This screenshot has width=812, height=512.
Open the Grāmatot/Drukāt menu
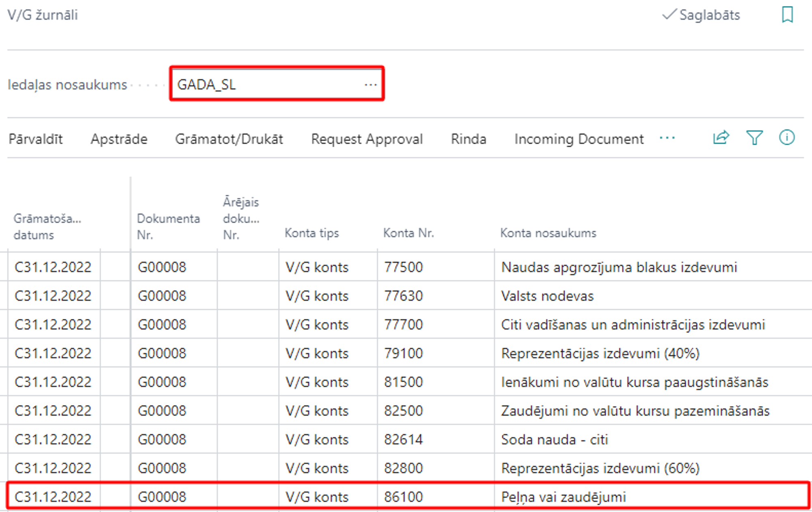229,139
